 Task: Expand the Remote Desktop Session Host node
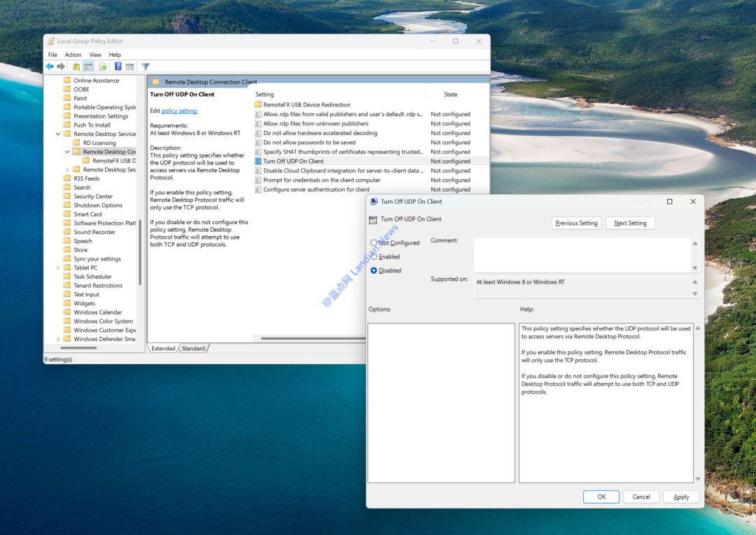coord(68,169)
